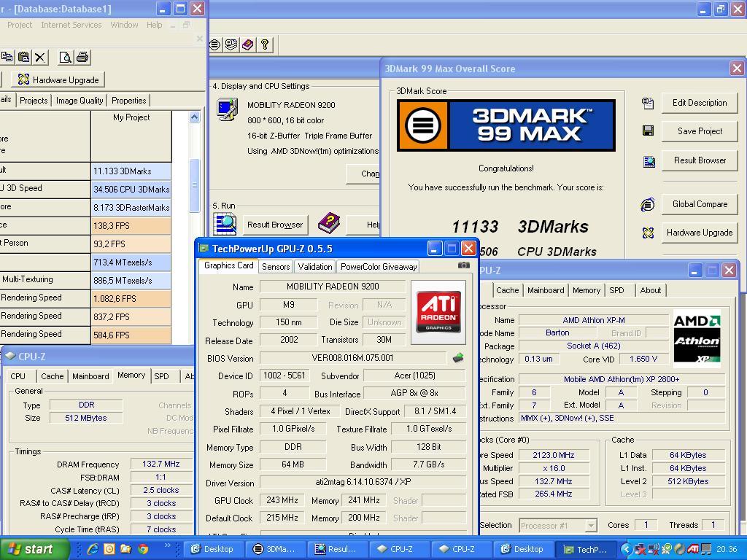Click the GPU-Z screenshot camera icon

coord(463,265)
